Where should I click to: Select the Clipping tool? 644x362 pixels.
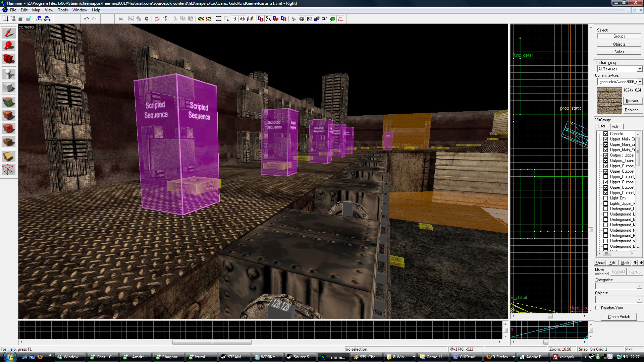[9, 156]
